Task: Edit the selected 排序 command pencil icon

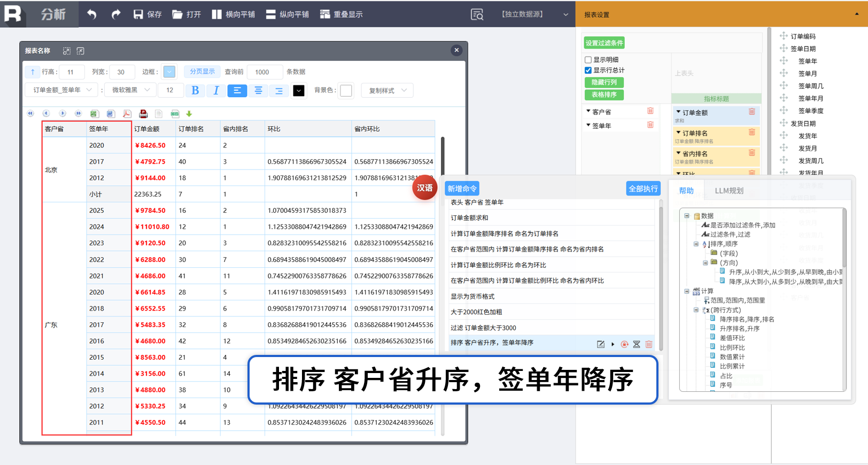Action: pyautogui.click(x=601, y=344)
